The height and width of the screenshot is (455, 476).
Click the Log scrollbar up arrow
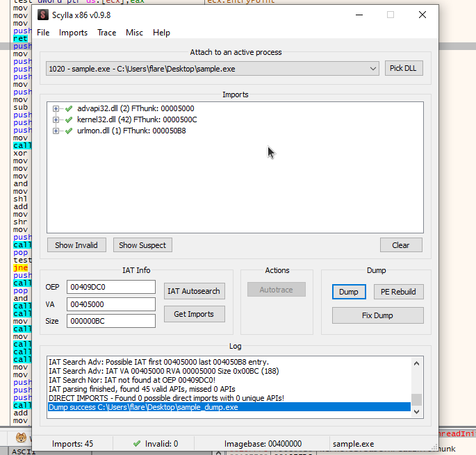416,363
